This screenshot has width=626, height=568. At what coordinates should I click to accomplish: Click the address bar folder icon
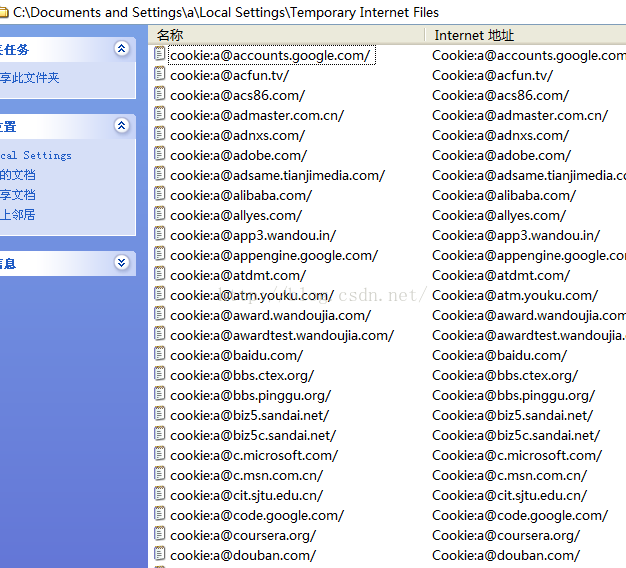tap(4, 12)
